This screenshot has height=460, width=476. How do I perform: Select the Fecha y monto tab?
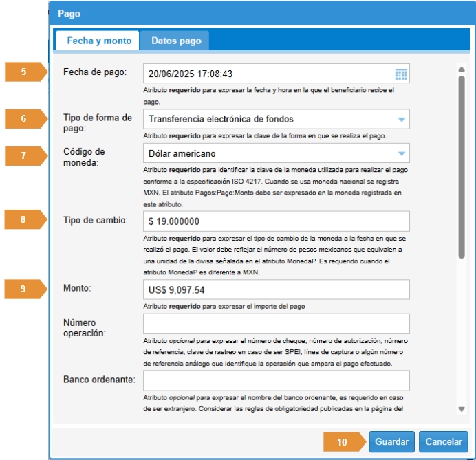99,41
